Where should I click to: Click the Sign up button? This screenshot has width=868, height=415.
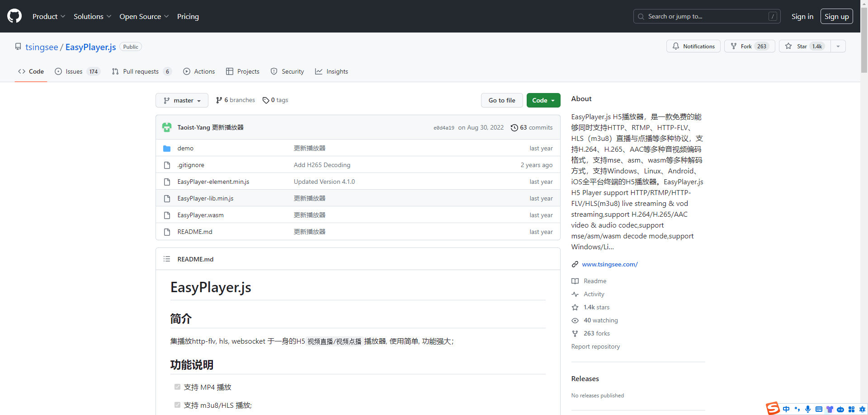point(836,16)
